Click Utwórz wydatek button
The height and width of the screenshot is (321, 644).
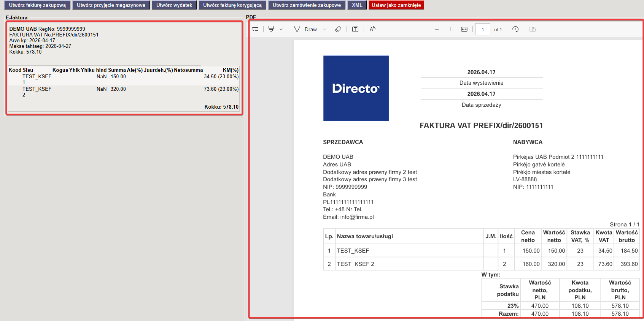point(174,5)
